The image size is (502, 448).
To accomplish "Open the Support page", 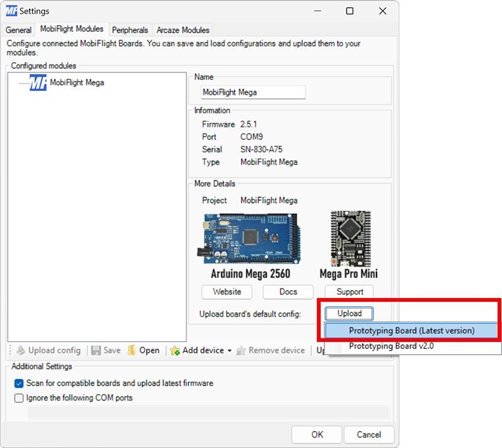I will point(348,292).
